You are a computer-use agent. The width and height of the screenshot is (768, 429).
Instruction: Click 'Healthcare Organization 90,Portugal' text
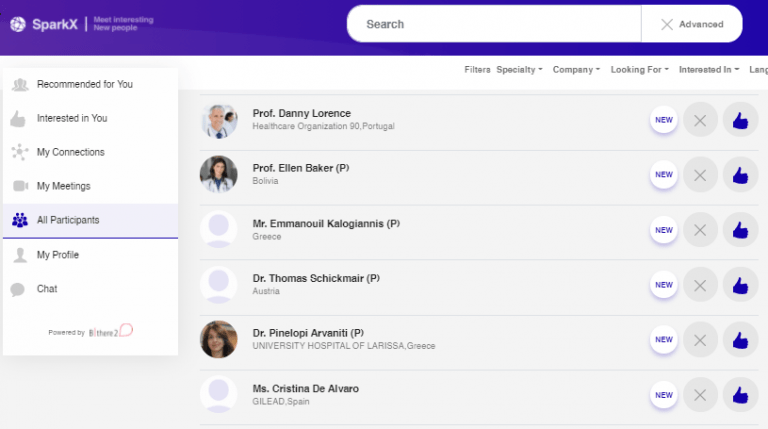323,126
